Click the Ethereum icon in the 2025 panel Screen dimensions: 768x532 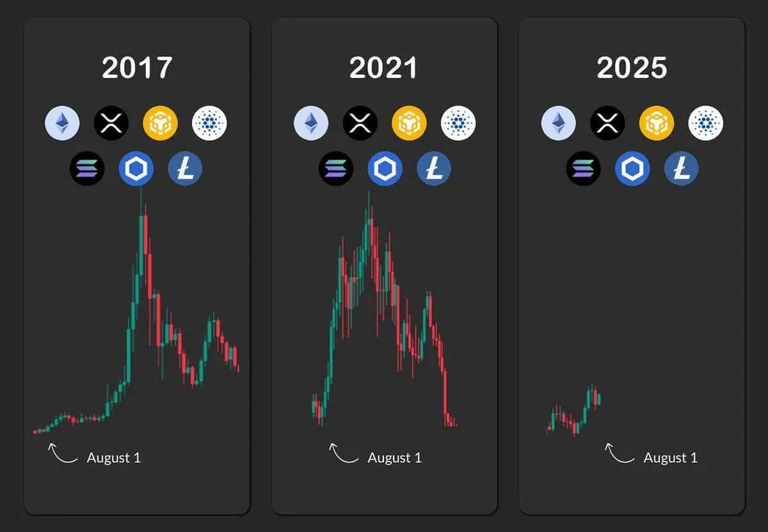click(x=559, y=123)
